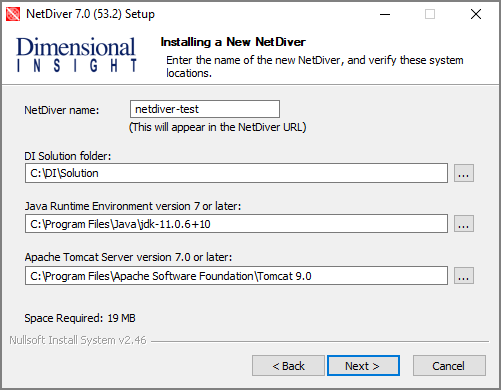Close the NetDiver Setup window

click(x=476, y=14)
